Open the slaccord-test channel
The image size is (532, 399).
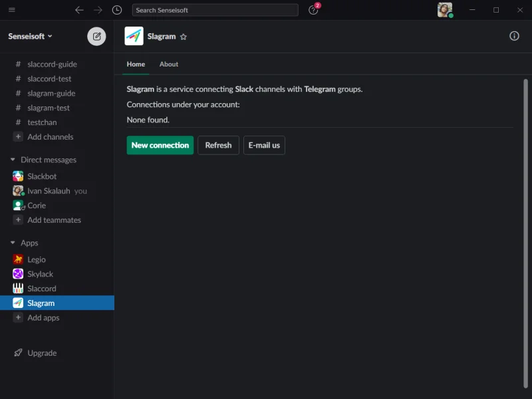57,78
